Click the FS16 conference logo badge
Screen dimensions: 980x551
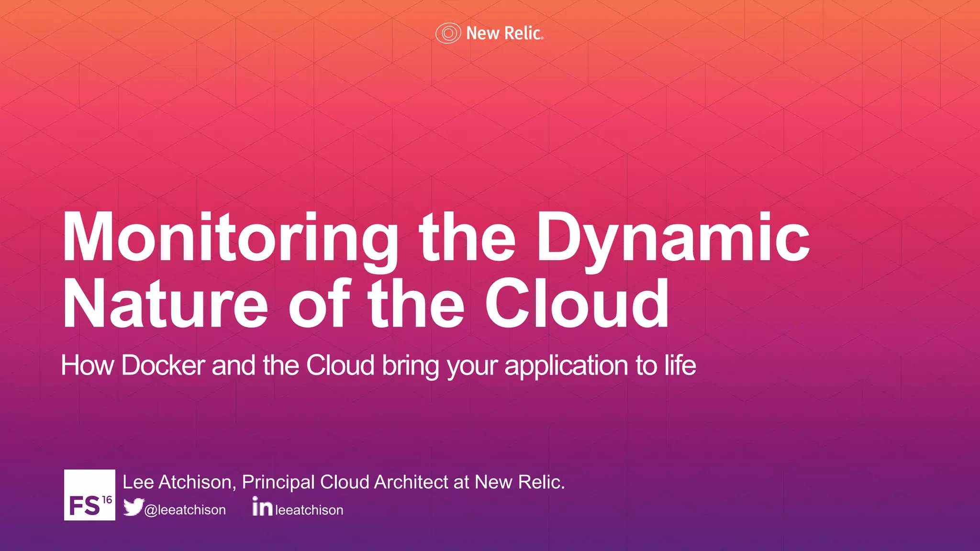pyautogui.click(x=89, y=495)
